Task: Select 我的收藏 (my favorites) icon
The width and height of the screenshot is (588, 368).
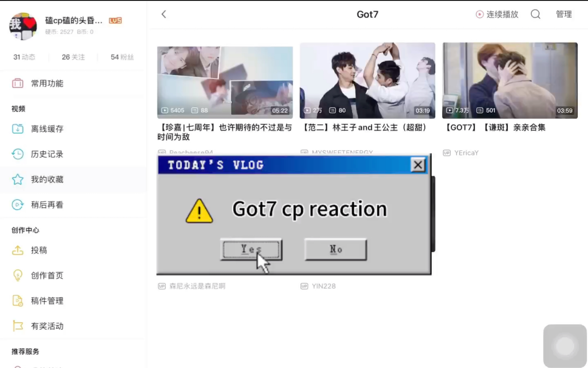Action: coord(17,179)
